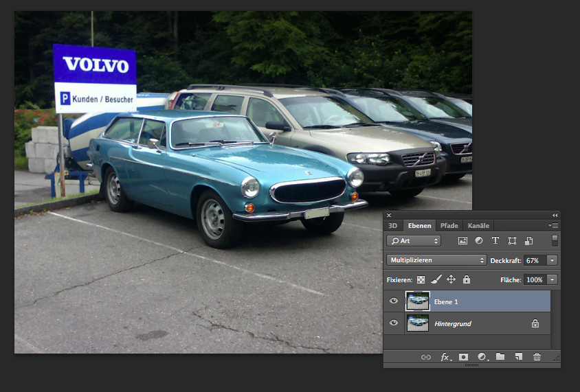Screen dimensions: 580x392
Task: Select the Ebenen tab
Action: point(419,225)
